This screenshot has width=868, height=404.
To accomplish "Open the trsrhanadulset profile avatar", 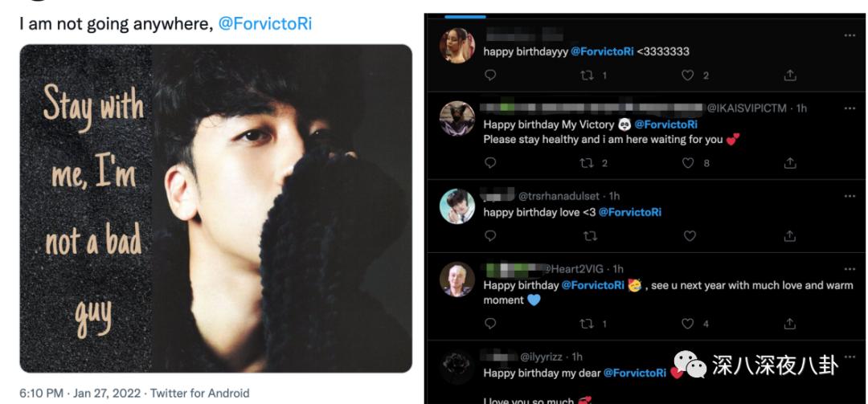I will (457, 206).
